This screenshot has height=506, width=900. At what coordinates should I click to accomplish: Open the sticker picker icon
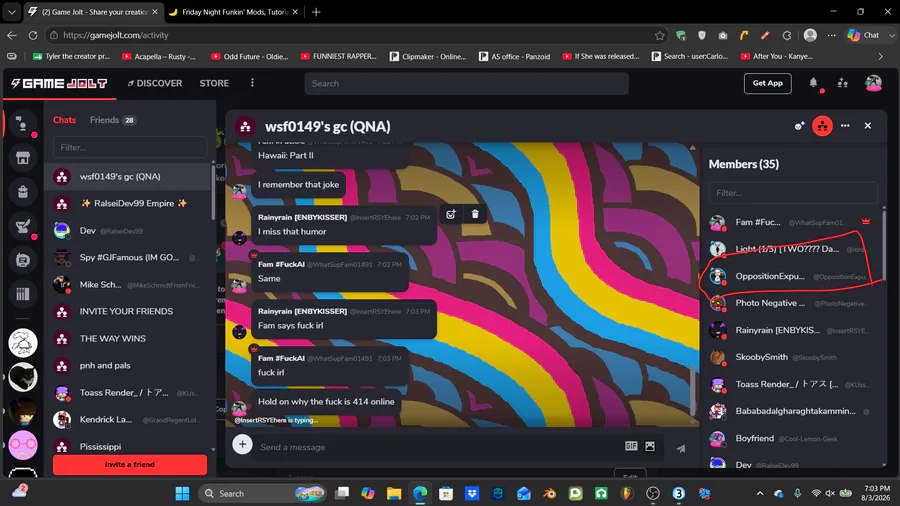pos(650,446)
